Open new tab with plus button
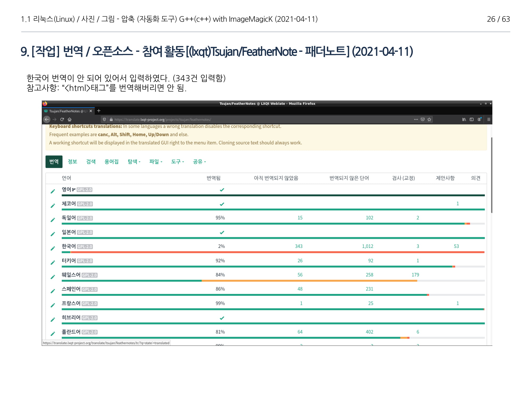The width and height of the screenshot is (532, 399). coord(99,111)
